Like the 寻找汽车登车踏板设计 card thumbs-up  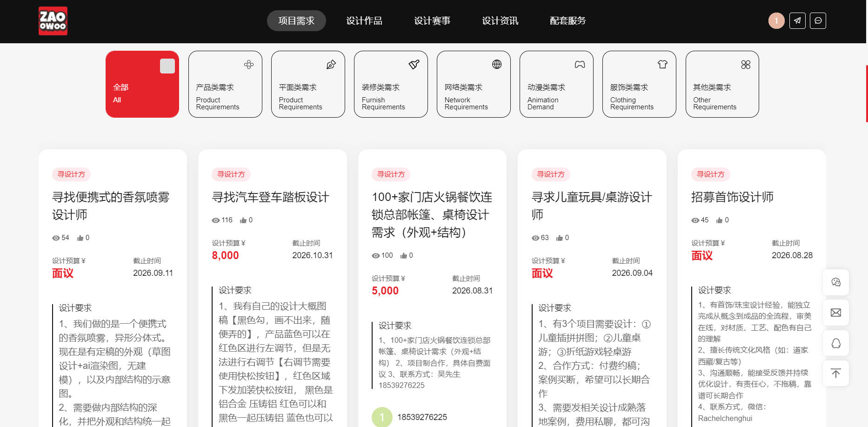243,220
